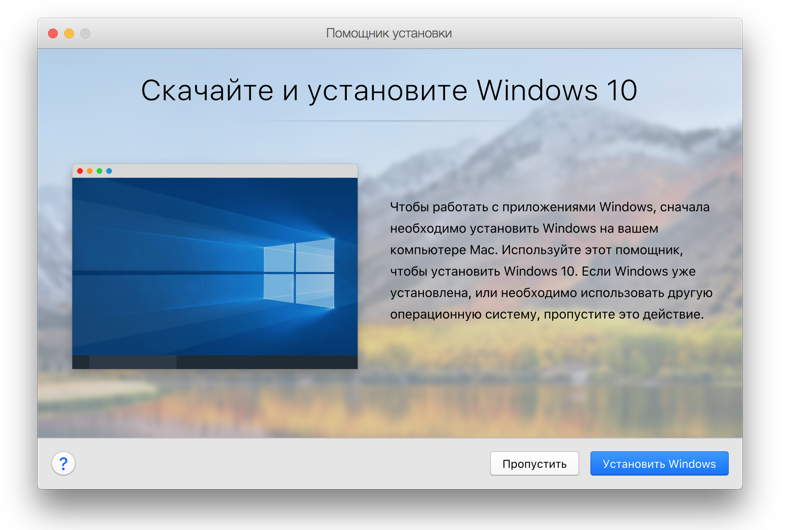Click the Пропустить button
786x530 pixels.
coord(534,464)
